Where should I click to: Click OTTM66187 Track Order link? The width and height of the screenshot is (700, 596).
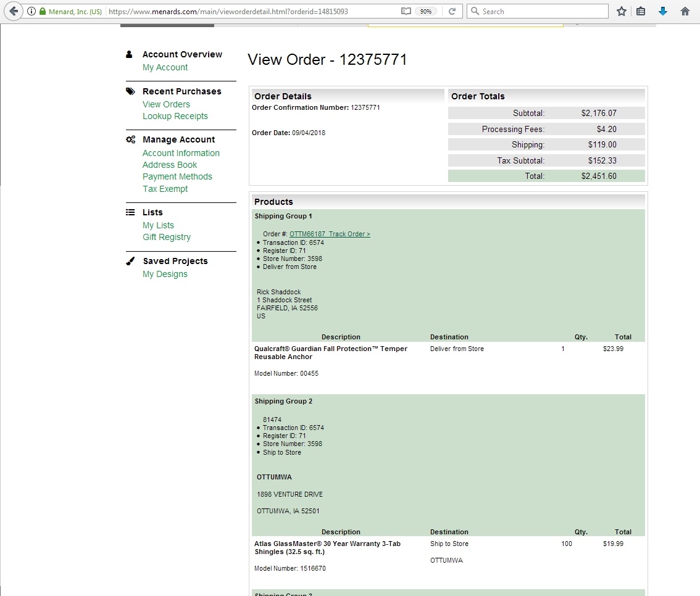330,234
